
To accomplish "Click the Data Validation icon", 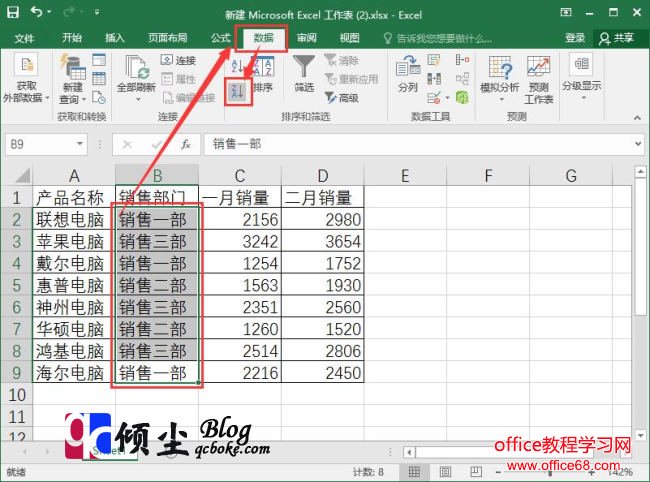I will (x=434, y=98).
